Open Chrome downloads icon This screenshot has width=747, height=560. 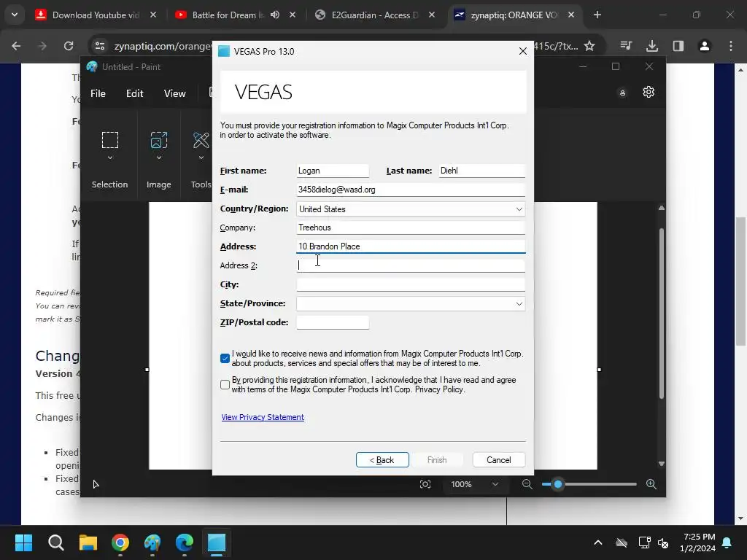(x=651, y=46)
